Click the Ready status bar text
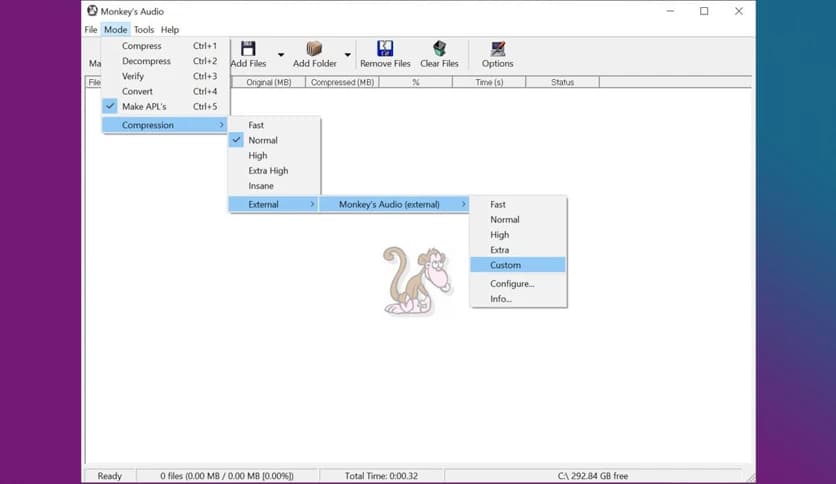Viewport: 836px width, 484px height. (109, 476)
